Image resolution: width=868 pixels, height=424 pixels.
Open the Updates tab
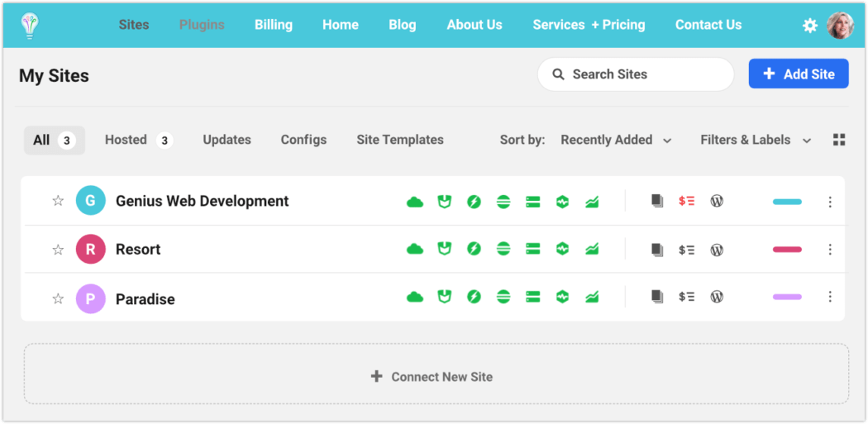[x=227, y=140]
